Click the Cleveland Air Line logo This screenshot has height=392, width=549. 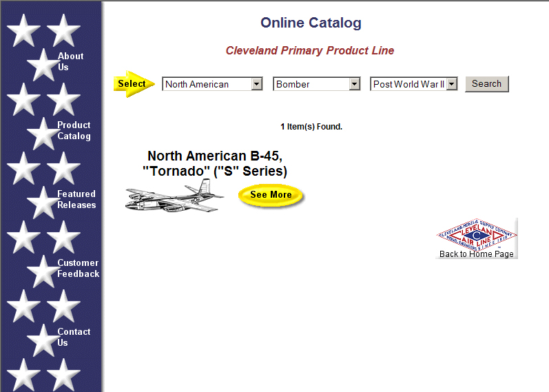[x=476, y=236]
